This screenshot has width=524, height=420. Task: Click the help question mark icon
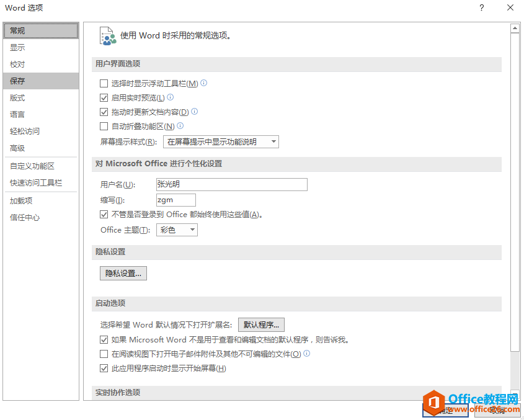(482, 7)
